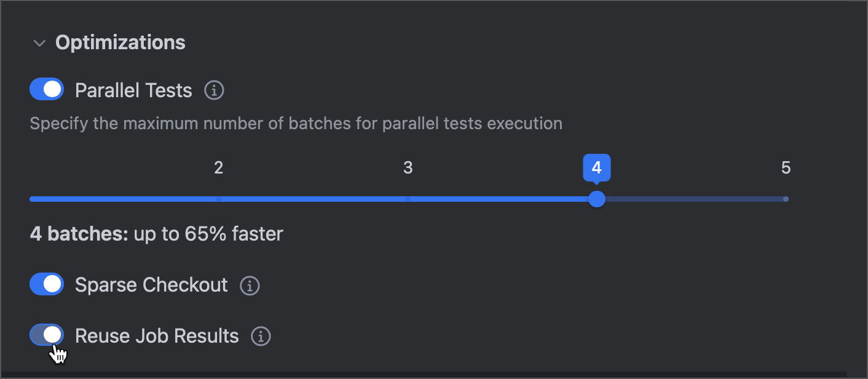Screen dimensions: 868x379
Task: Disable the Parallel Tests toggle
Action: pyautogui.click(x=46, y=89)
